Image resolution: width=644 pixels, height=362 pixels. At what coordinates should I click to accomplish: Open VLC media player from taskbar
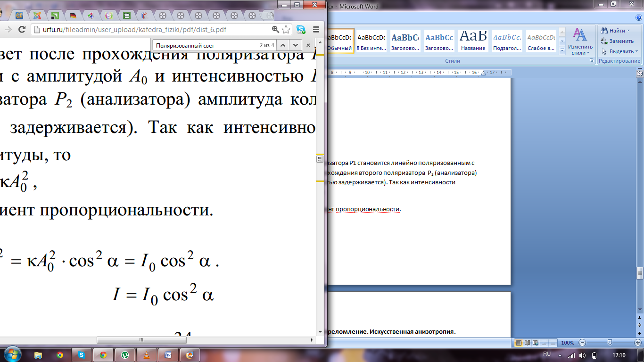click(147, 354)
